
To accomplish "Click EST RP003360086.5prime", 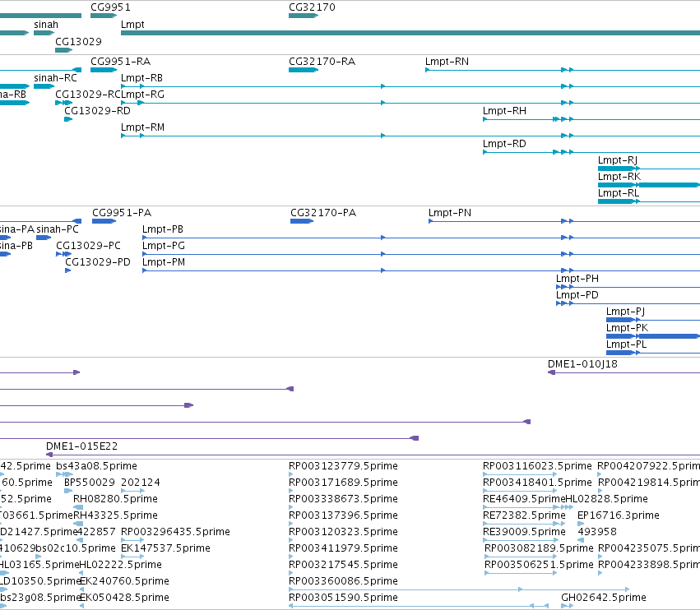I will pyautogui.click(x=459, y=589).
